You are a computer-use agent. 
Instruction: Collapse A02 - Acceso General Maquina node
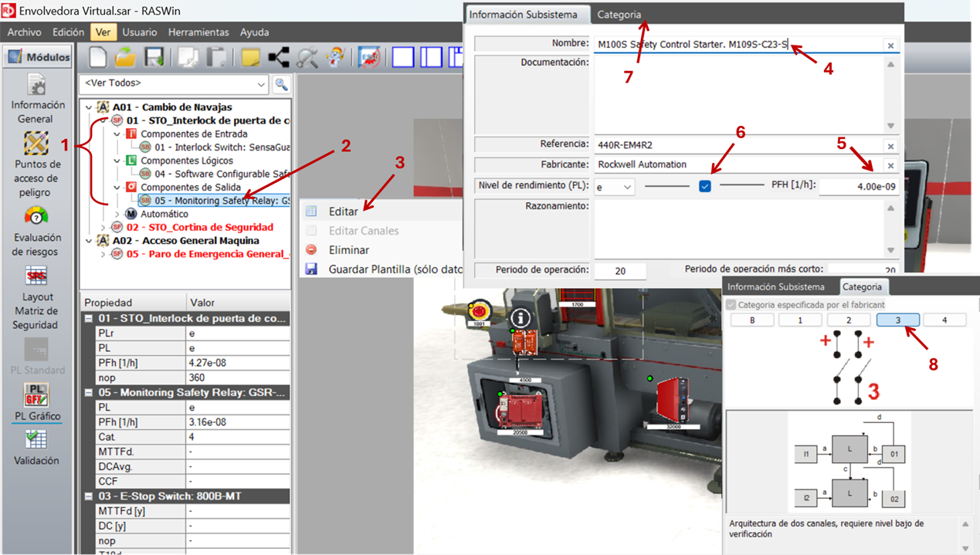90,241
